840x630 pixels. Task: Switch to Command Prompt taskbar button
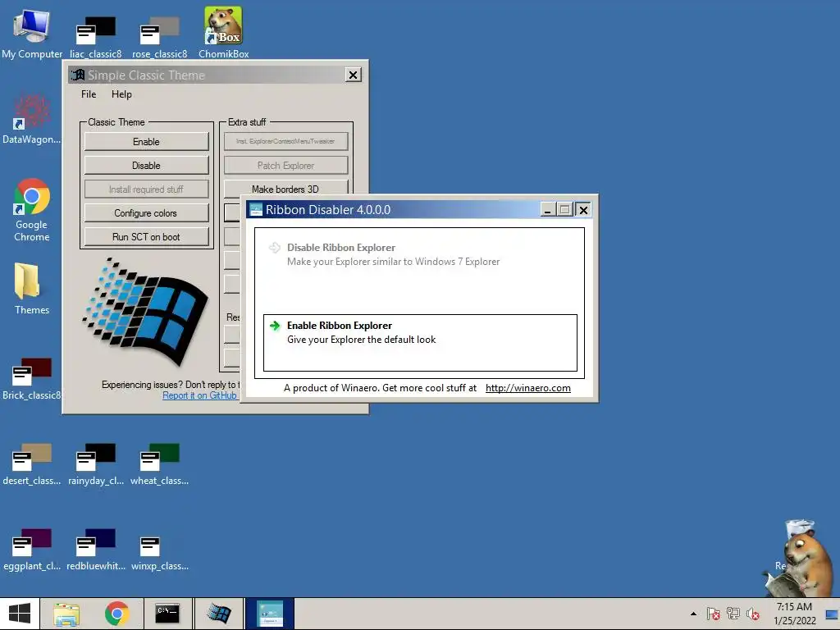click(x=167, y=614)
